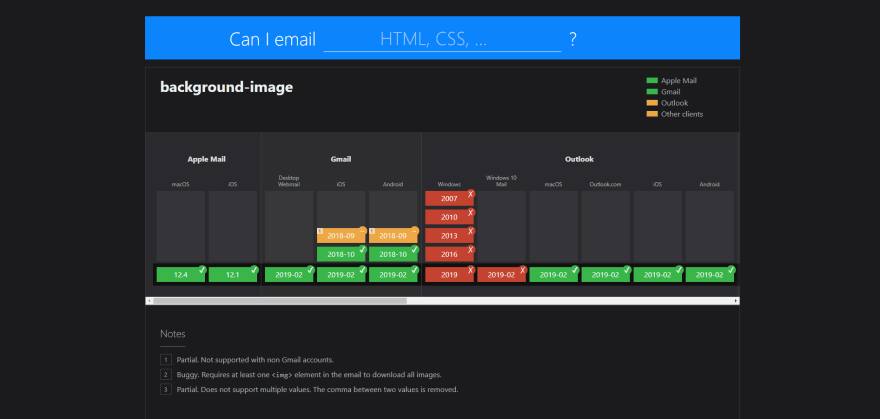Viewport: 880px width, 419px height.
Task: Select the Gmail Android 2019-02 cell
Action: [393, 275]
